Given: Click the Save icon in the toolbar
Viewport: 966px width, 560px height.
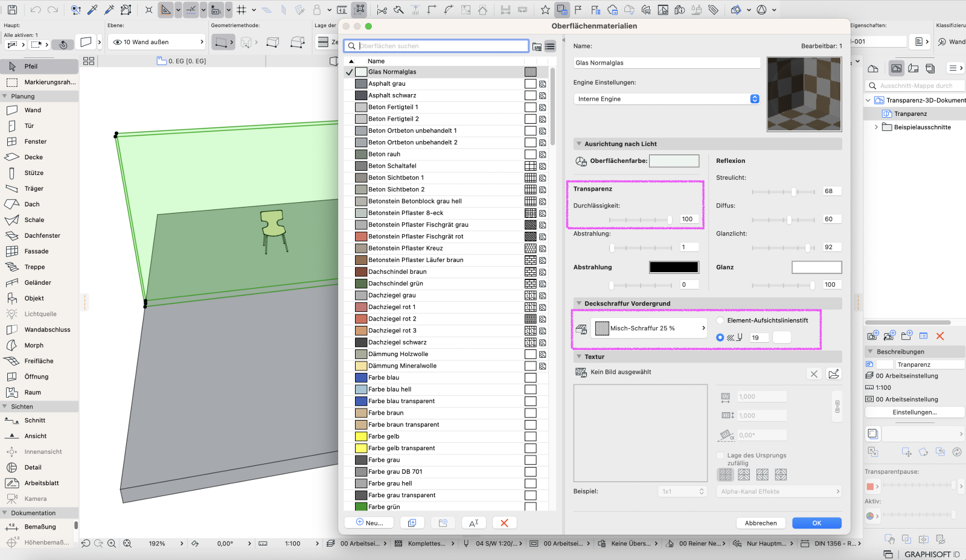Looking at the screenshot, I should [12, 10].
